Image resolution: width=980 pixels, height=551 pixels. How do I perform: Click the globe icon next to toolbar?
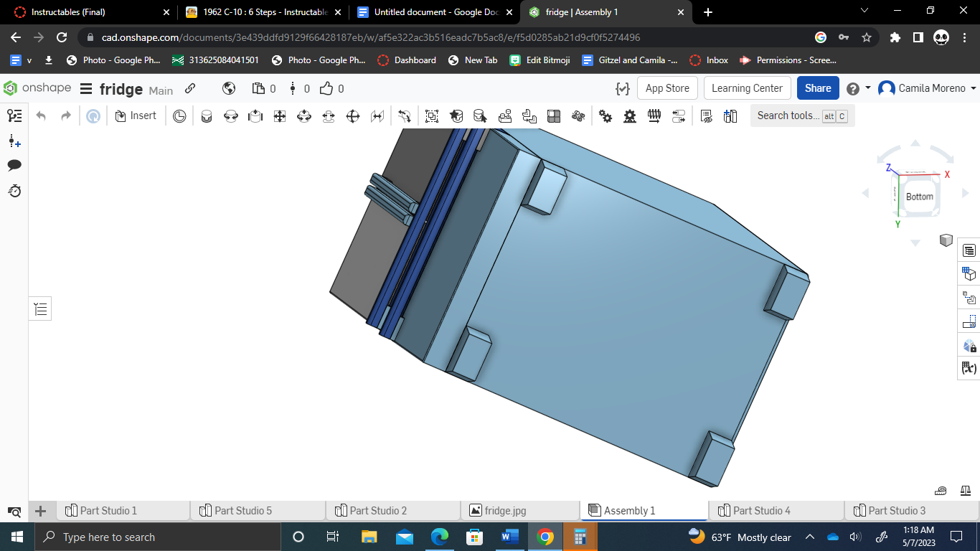(229, 88)
